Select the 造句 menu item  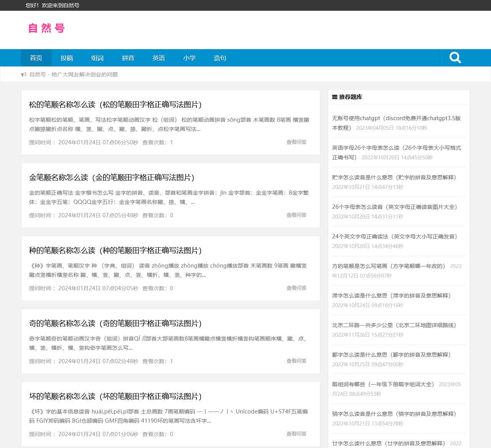click(220, 58)
